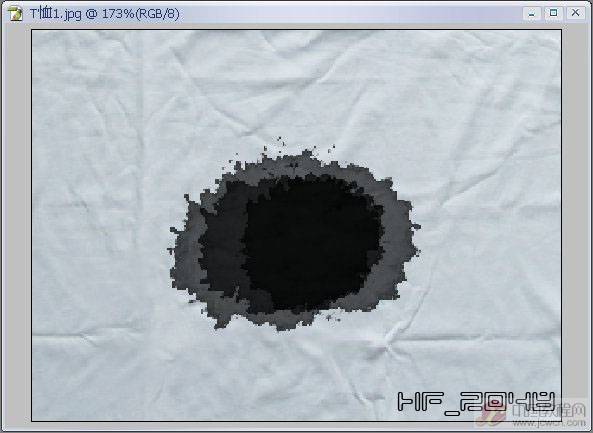Click the title text T恤1.jpg @ 173%(RGB/8)
This screenshot has height=433, width=593.
(104, 14)
